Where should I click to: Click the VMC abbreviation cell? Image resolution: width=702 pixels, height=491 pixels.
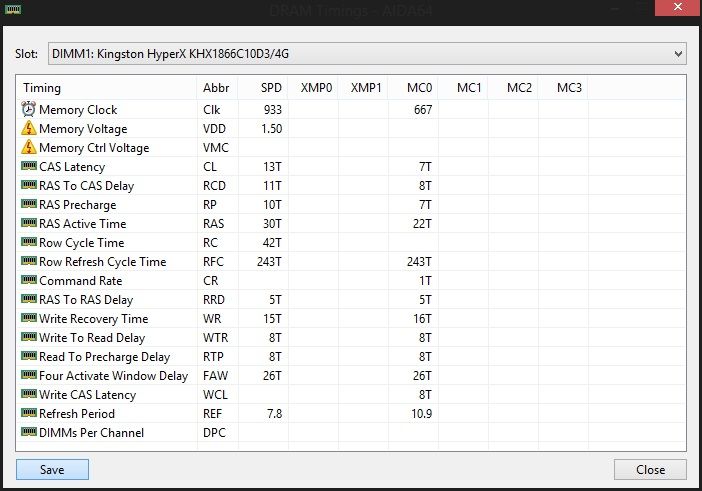[216, 148]
